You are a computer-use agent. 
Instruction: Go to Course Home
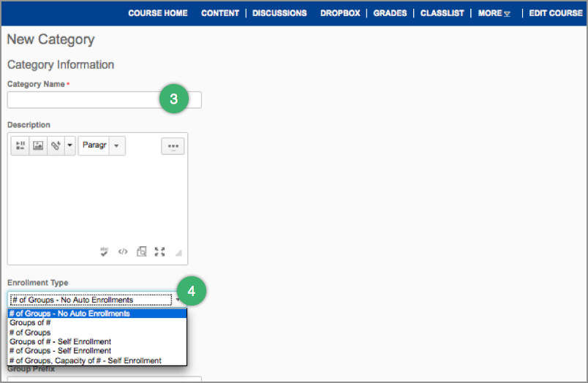coord(158,13)
